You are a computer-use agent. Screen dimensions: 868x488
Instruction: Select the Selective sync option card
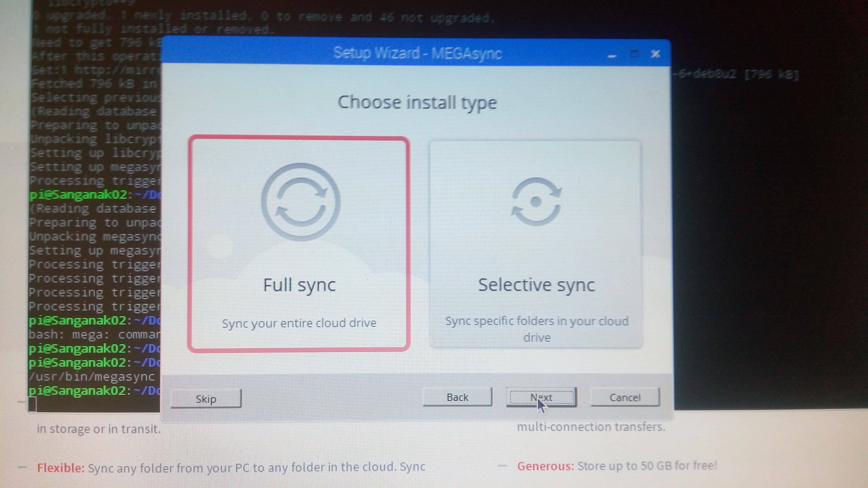pyautogui.click(x=536, y=244)
